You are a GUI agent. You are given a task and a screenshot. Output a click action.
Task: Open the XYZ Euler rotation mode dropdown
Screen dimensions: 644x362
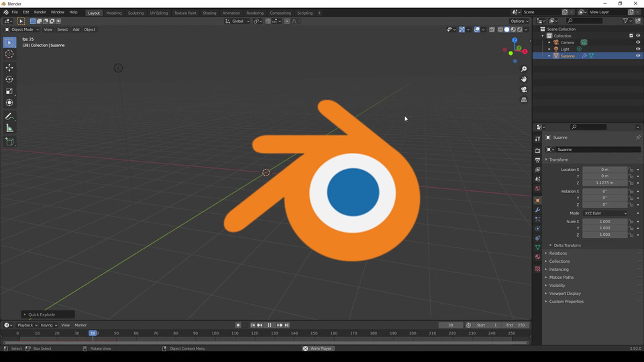606,213
